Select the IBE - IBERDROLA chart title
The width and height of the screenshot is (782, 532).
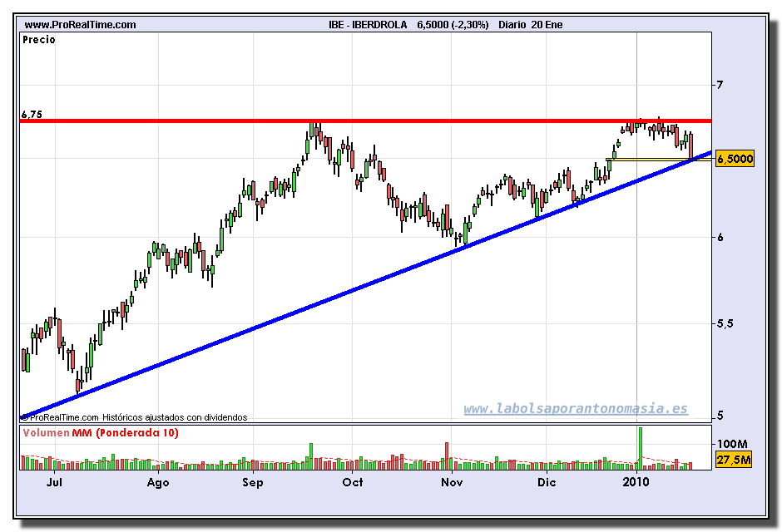(368, 25)
